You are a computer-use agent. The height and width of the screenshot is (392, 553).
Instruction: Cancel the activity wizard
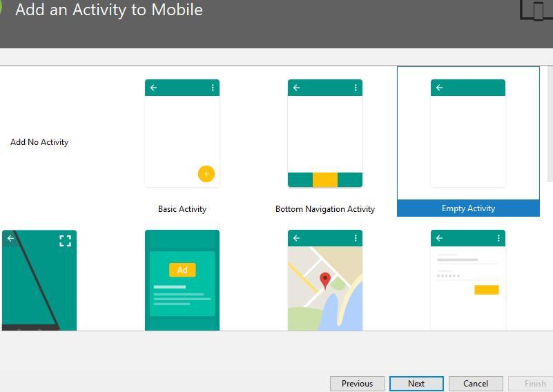pos(476,384)
